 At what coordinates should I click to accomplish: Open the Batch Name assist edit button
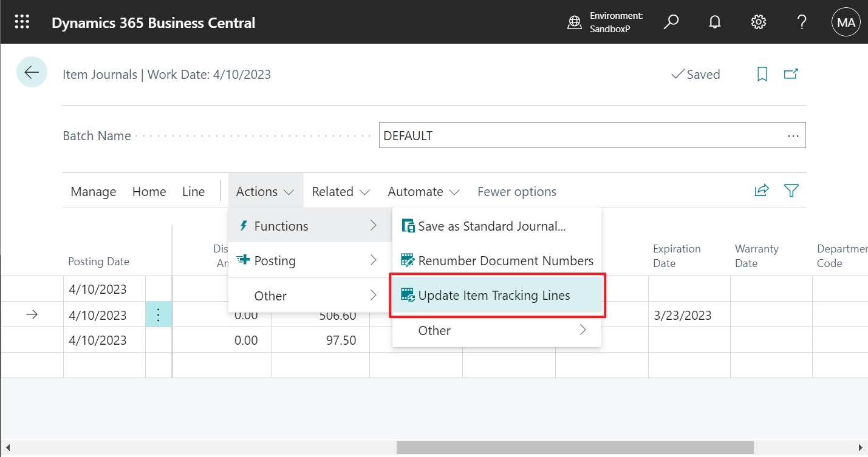793,135
